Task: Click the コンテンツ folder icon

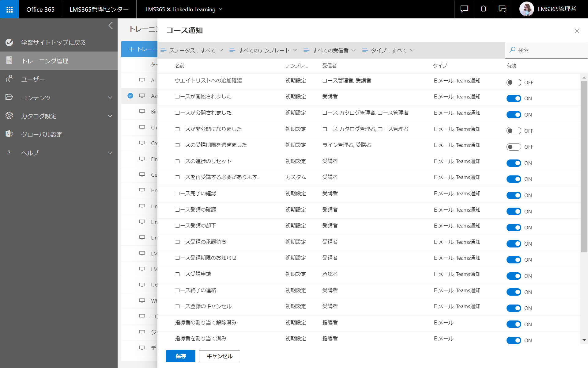Action: click(x=9, y=97)
